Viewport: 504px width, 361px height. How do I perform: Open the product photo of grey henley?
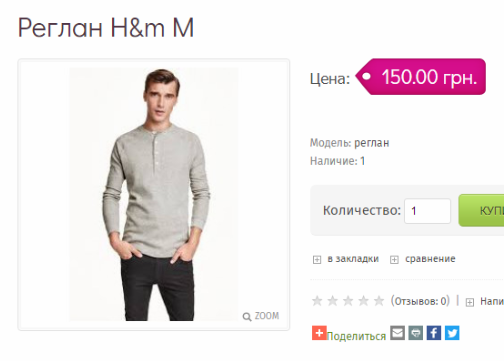[154, 194]
